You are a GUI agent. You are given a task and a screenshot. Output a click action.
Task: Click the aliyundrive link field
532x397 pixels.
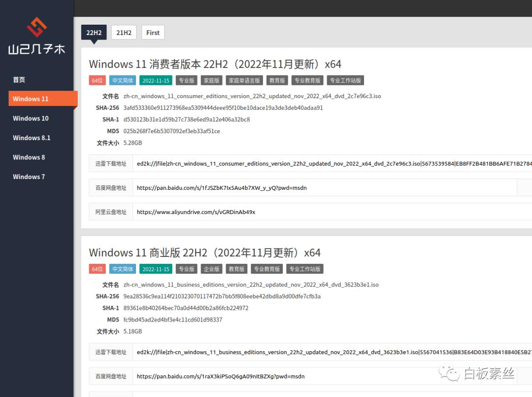tap(332, 212)
